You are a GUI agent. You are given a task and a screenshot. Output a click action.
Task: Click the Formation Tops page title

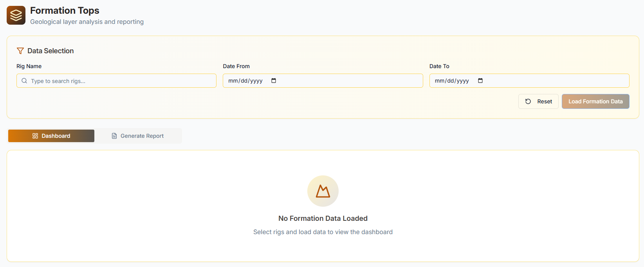click(65, 11)
